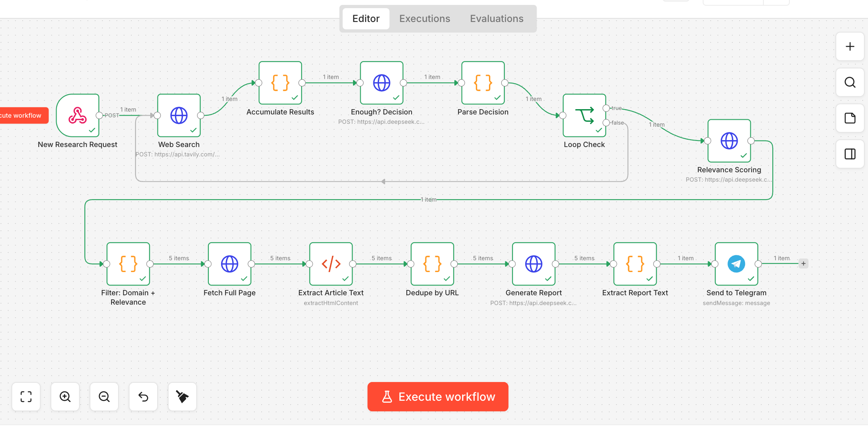Click the '1 item' label after Extract Report Text

point(686,258)
